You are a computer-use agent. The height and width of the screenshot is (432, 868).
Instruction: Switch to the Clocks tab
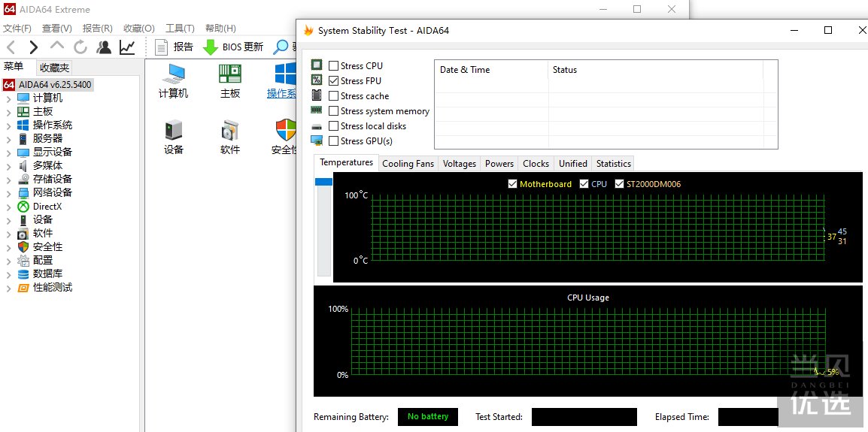tap(536, 164)
